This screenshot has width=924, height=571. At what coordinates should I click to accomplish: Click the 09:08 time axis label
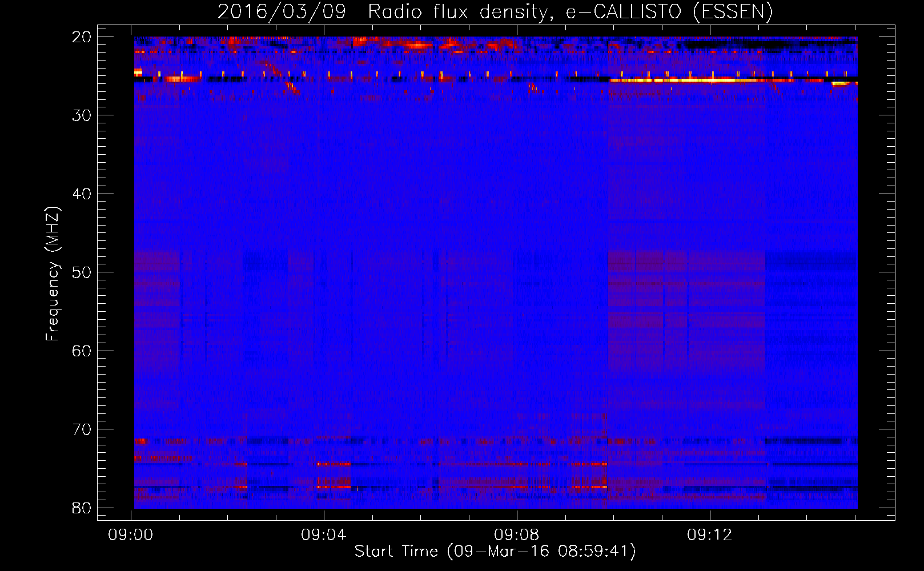pyautogui.click(x=517, y=535)
